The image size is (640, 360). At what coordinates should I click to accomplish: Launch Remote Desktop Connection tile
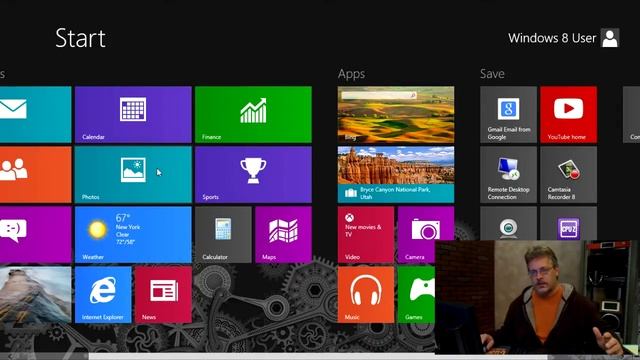[x=508, y=174]
